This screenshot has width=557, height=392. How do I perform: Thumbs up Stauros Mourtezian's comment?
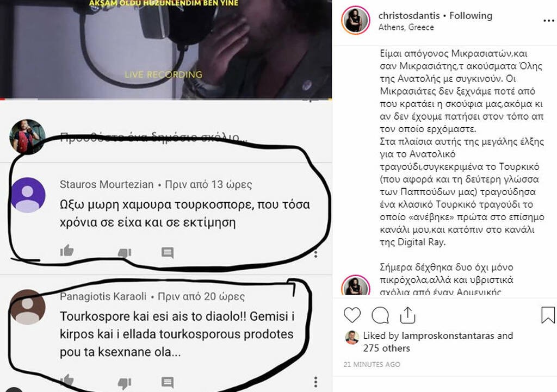(67, 251)
